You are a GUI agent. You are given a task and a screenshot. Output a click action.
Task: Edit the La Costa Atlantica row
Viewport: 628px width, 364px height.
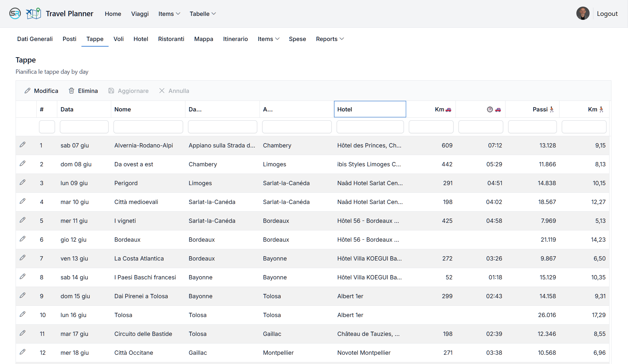[23, 258]
